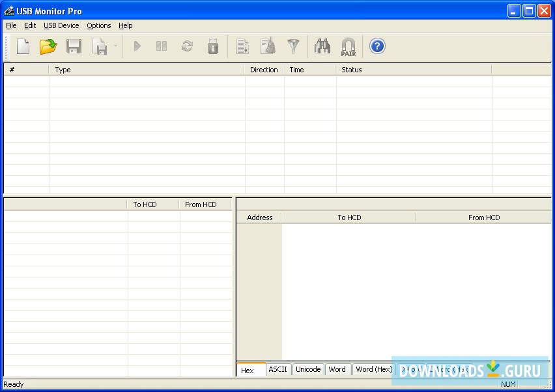Click the Address column header
This screenshot has height=392, width=555.
[259, 217]
